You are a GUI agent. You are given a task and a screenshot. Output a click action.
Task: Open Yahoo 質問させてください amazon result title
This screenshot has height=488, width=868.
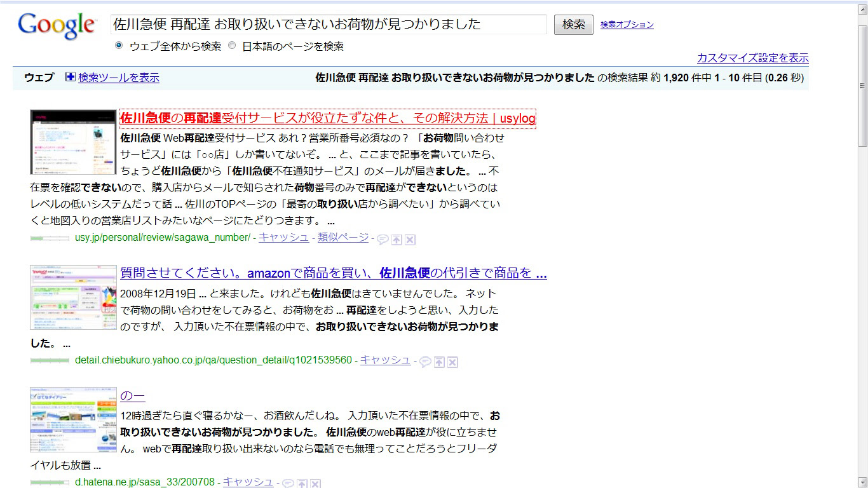coord(334,274)
